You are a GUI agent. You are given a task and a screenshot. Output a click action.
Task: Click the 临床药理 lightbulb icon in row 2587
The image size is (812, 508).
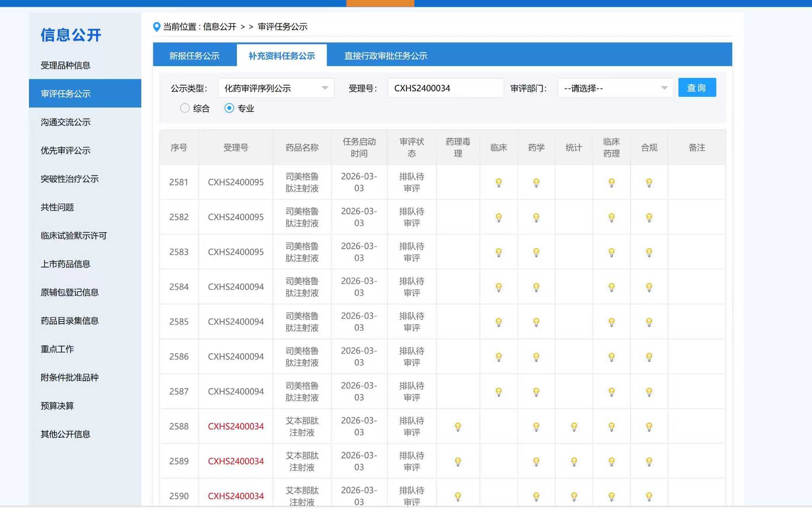click(x=611, y=392)
